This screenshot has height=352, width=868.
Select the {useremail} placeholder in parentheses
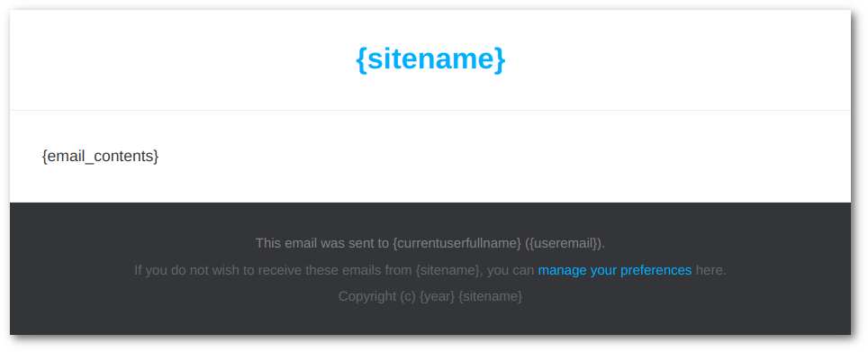[x=565, y=243]
